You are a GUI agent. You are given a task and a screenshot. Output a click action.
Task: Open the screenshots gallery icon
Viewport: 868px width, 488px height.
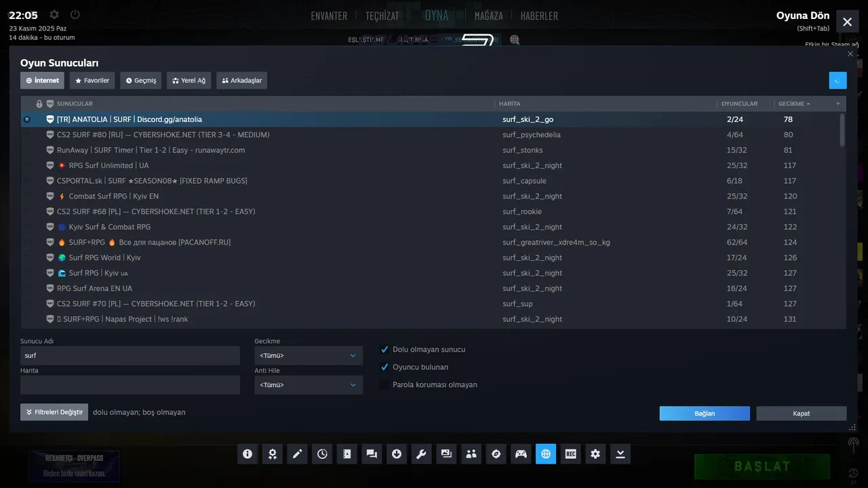(446, 454)
